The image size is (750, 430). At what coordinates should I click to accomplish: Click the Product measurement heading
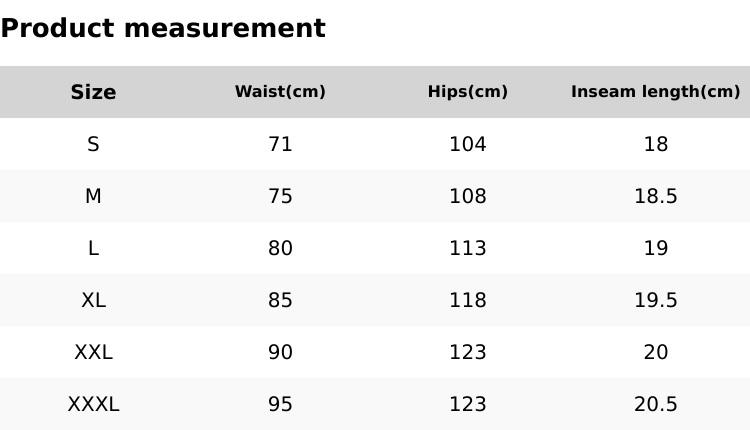[163, 28]
